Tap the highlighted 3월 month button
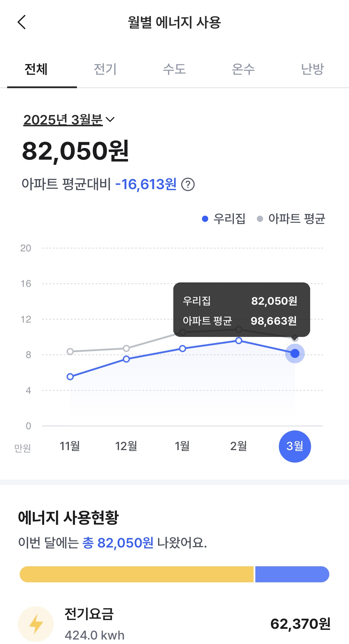Image resolution: width=349 pixels, height=644 pixels. 295,446
